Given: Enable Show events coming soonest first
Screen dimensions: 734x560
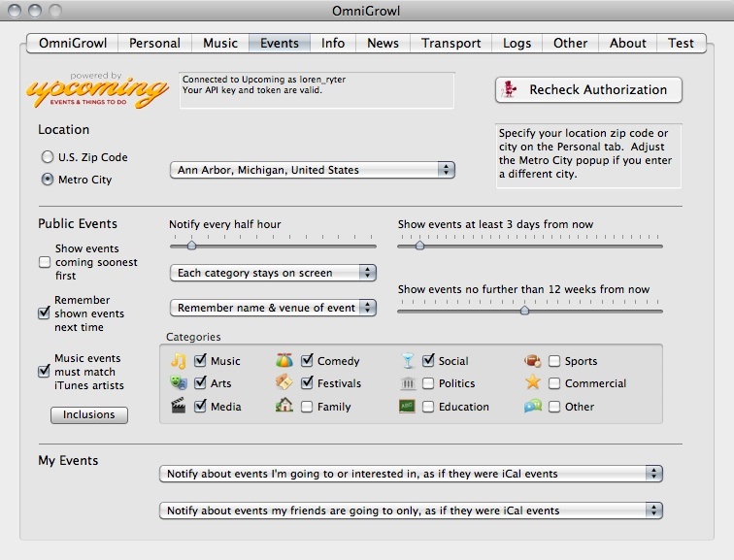Looking at the screenshot, I should 45,262.
